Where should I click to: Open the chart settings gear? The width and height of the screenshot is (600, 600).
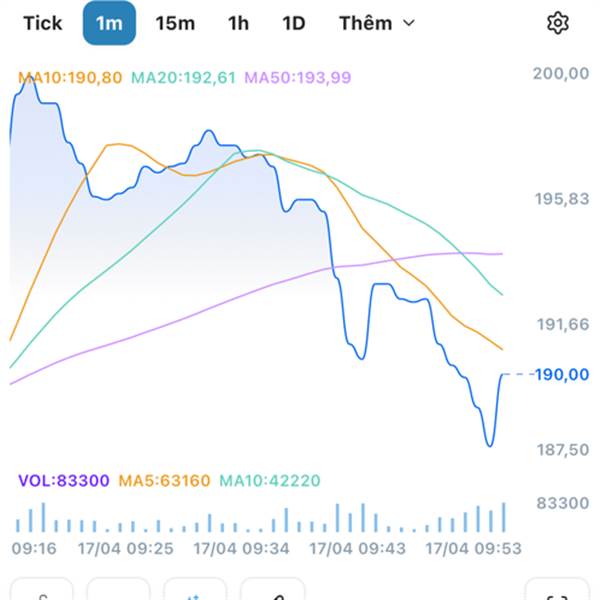coord(558,23)
